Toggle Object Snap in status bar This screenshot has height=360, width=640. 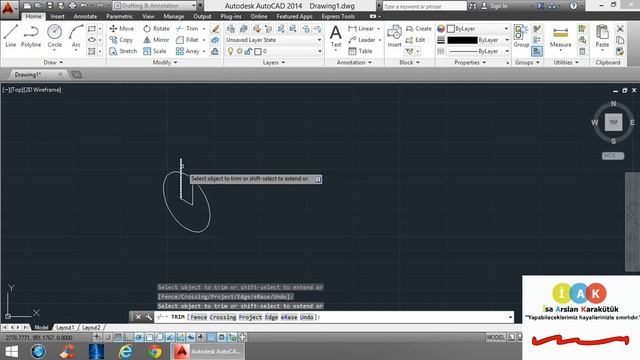[149, 337]
